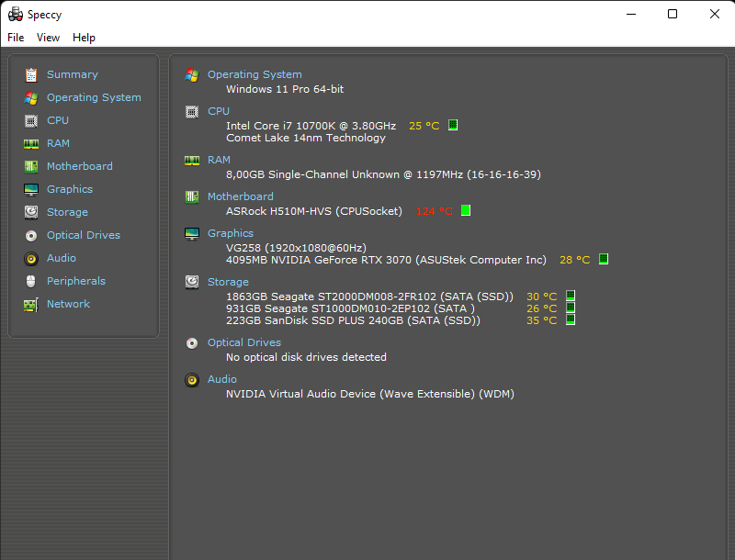The height and width of the screenshot is (560, 735).
Task: Select Summary in the sidebar
Action: click(73, 74)
